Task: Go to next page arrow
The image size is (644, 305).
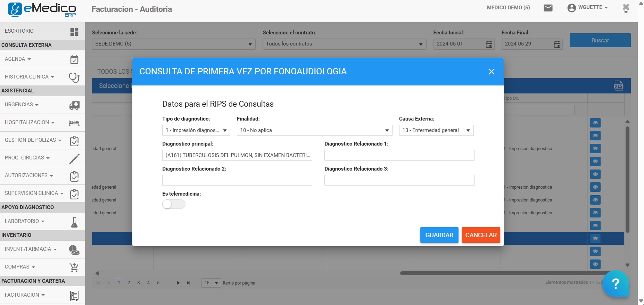Action: pyautogui.click(x=178, y=283)
